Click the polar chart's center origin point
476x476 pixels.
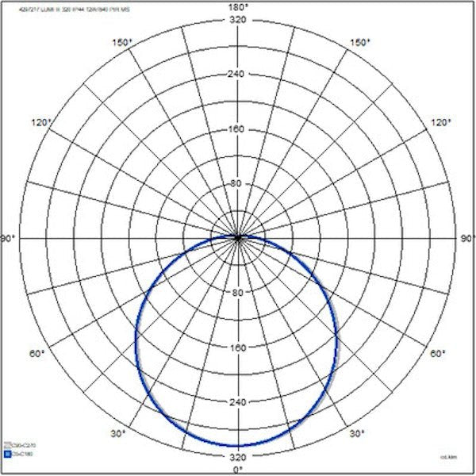click(238, 236)
